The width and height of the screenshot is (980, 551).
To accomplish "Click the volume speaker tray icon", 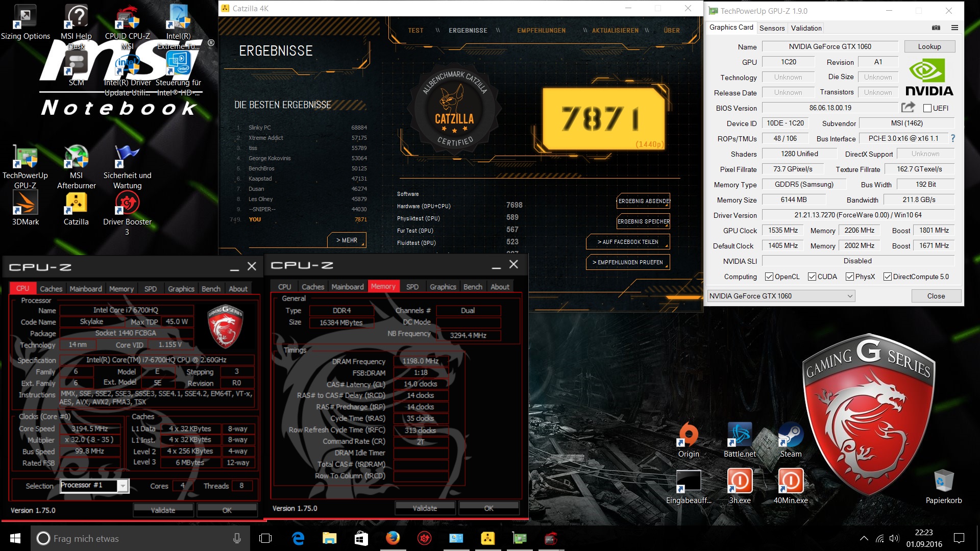I will point(894,538).
